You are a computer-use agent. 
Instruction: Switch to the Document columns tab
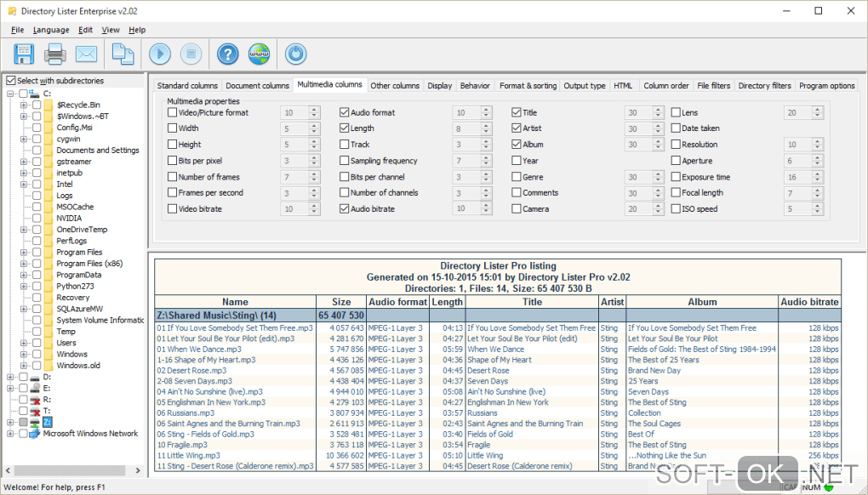[x=259, y=85]
